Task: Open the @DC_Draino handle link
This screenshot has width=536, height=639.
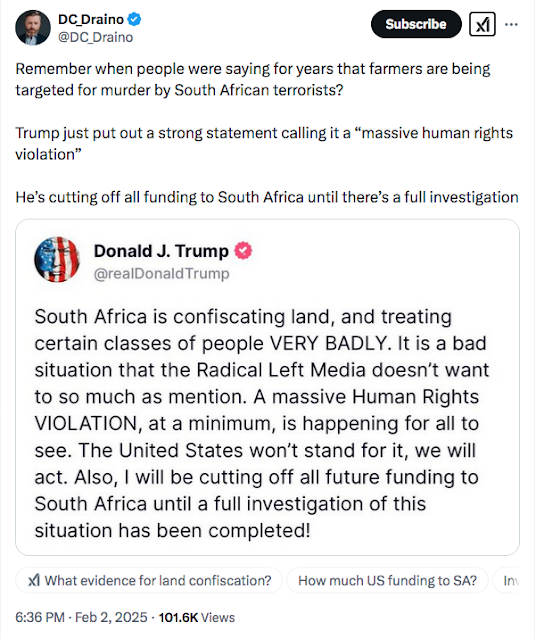Action: pos(95,37)
